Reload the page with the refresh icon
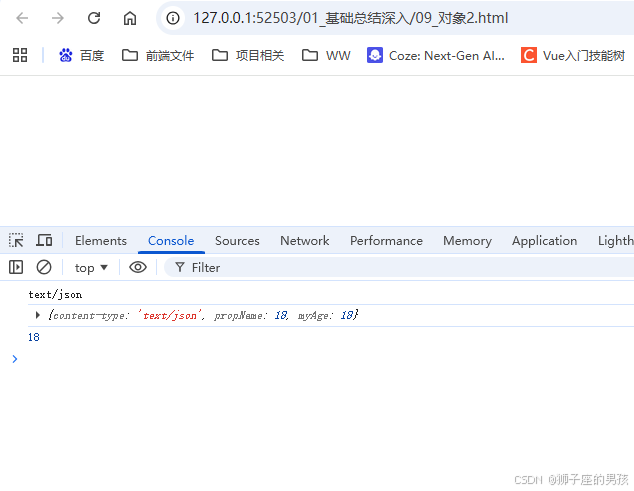 (94, 18)
